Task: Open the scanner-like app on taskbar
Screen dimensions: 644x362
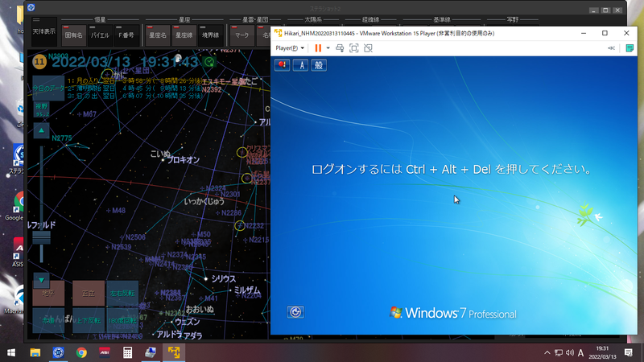Action: (151, 352)
